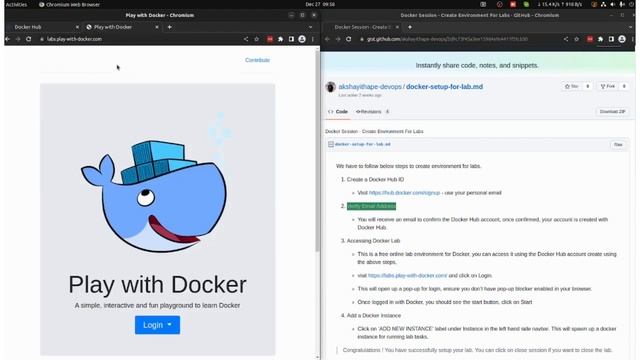
Task: Click the network speed indicator in top bar
Action: [560, 4]
